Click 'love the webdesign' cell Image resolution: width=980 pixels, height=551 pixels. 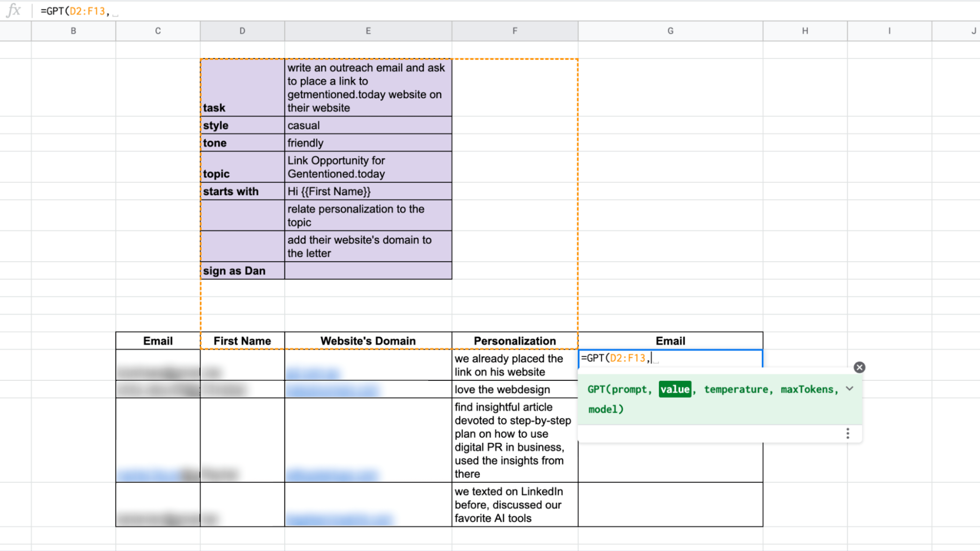point(515,389)
